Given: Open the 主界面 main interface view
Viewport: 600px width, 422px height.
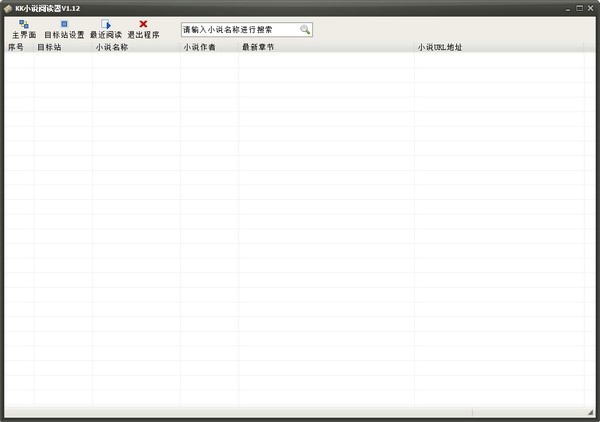Looking at the screenshot, I should click(x=23, y=28).
